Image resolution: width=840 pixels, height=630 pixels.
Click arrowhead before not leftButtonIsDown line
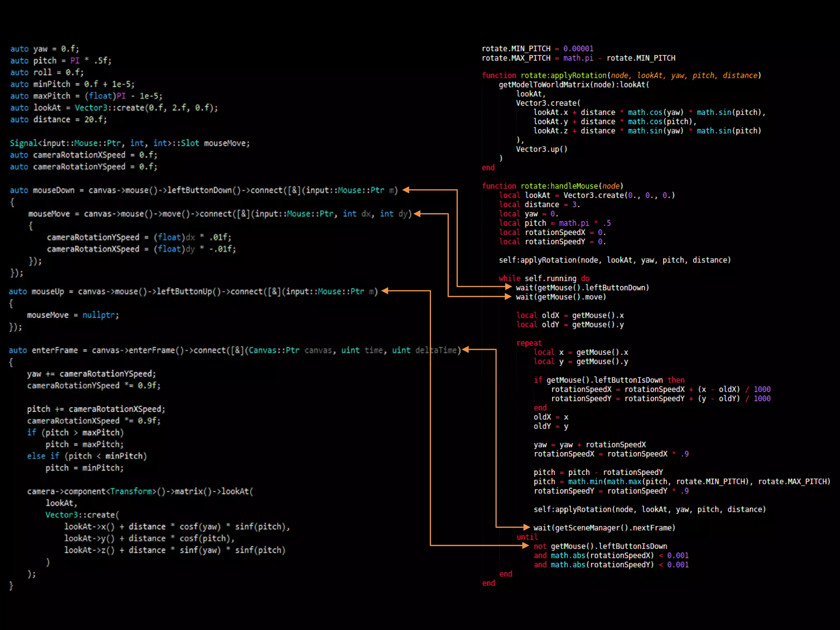525,546
